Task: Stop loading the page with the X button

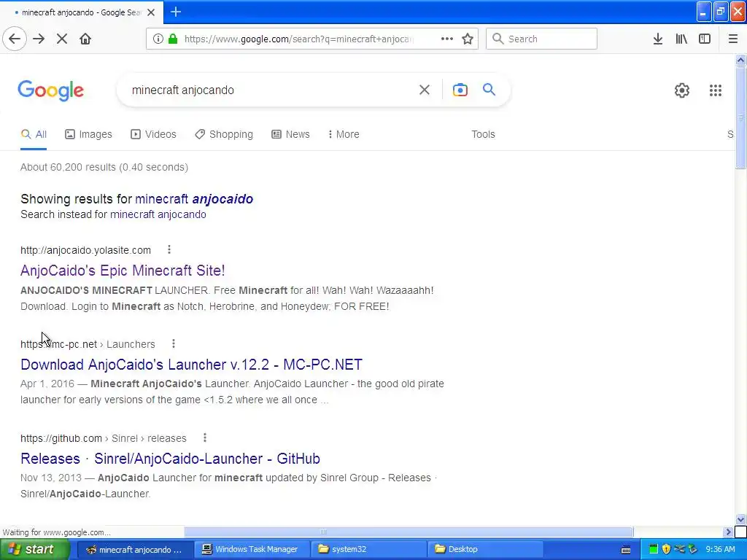Action: (62, 39)
